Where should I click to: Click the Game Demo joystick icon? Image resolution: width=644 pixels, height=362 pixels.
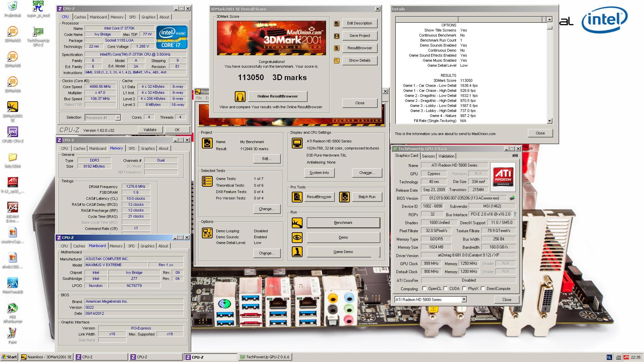click(297, 252)
